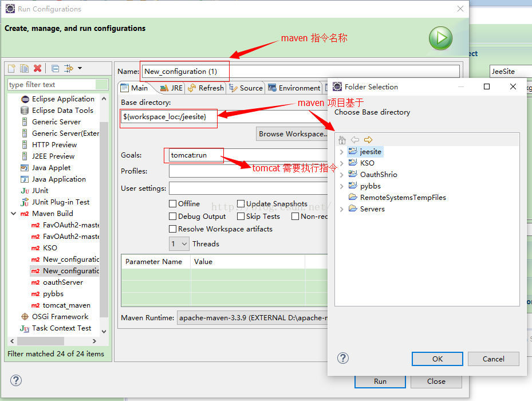532x401 pixels.
Task: Click OK in Folder Selection
Action: (x=438, y=359)
